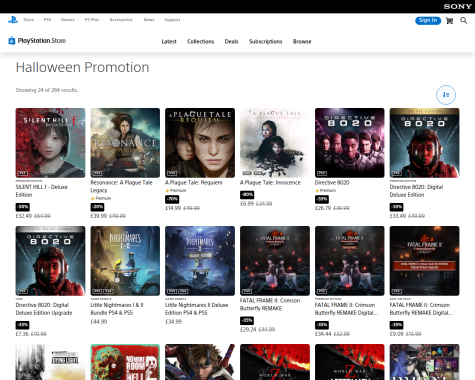Click the -50% badge under SILENT HILL f
475x380 pixels.
click(x=23, y=207)
